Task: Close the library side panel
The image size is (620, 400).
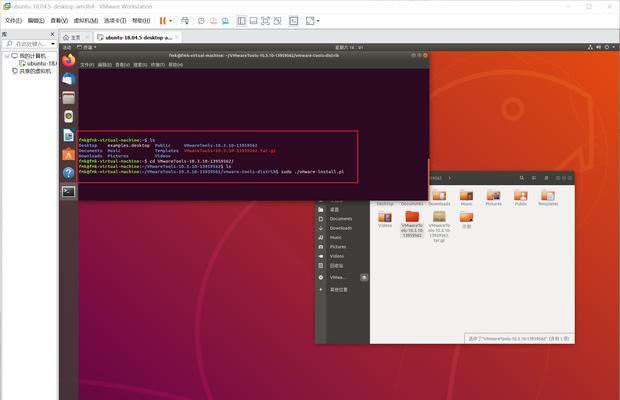Action: (x=52, y=34)
